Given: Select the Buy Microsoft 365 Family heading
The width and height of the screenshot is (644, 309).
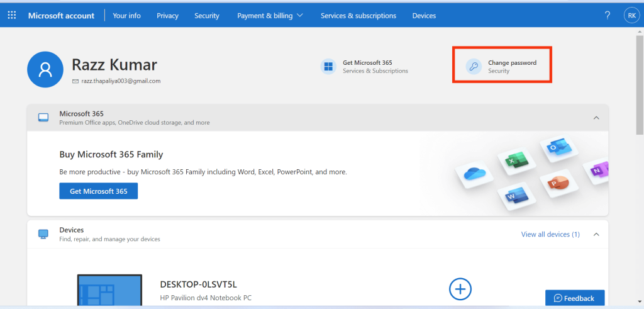Looking at the screenshot, I should (111, 155).
